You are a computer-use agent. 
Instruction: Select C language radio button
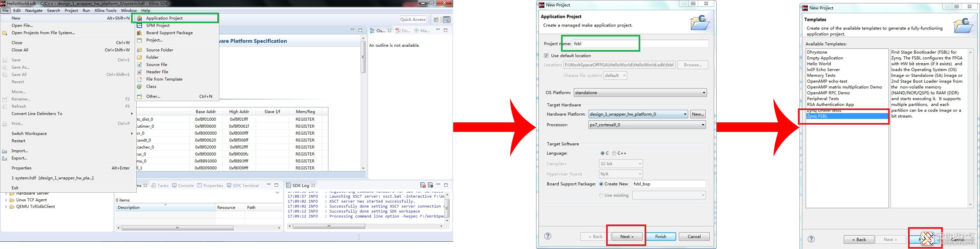(x=602, y=153)
